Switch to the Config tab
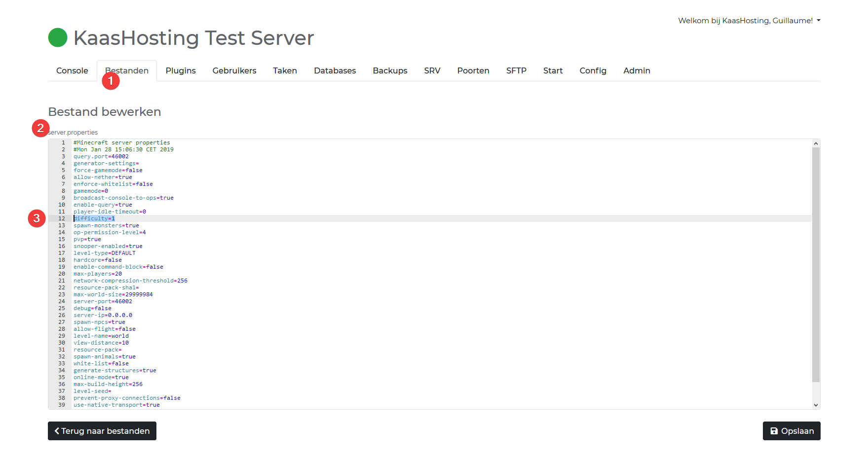The height and width of the screenshot is (458, 868). click(x=593, y=71)
